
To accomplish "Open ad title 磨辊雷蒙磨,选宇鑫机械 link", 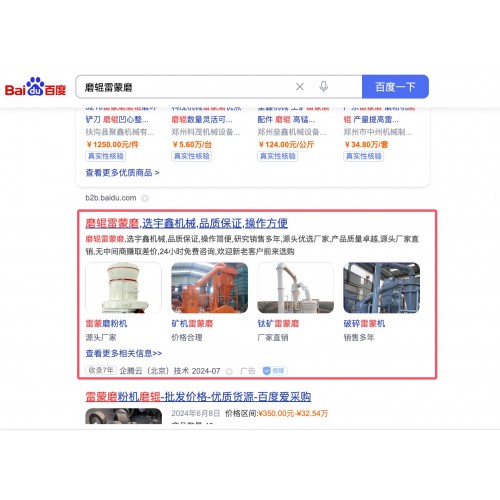I will (187, 223).
